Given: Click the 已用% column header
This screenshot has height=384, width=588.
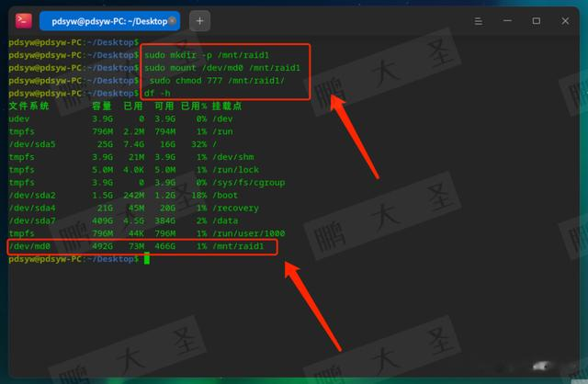Looking at the screenshot, I should click(x=194, y=107).
